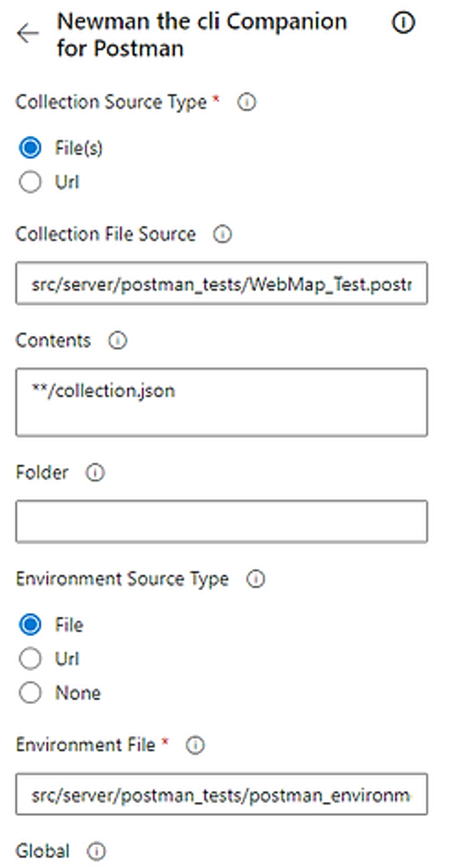458x868 pixels.
Task: Show info for Environment Source Type
Action: (256, 579)
